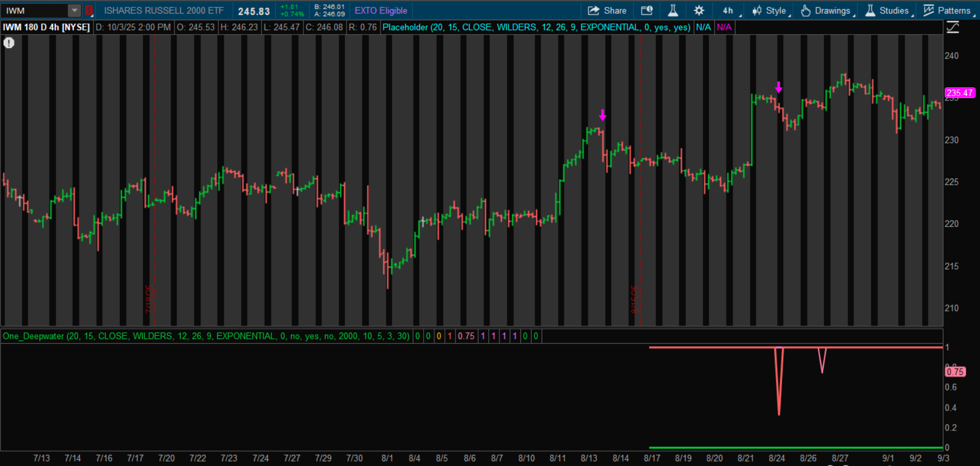The height and width of the screenshot is (466, 980).
Task: Click the EXTO Eligible link
Action: tap(381, 11)
